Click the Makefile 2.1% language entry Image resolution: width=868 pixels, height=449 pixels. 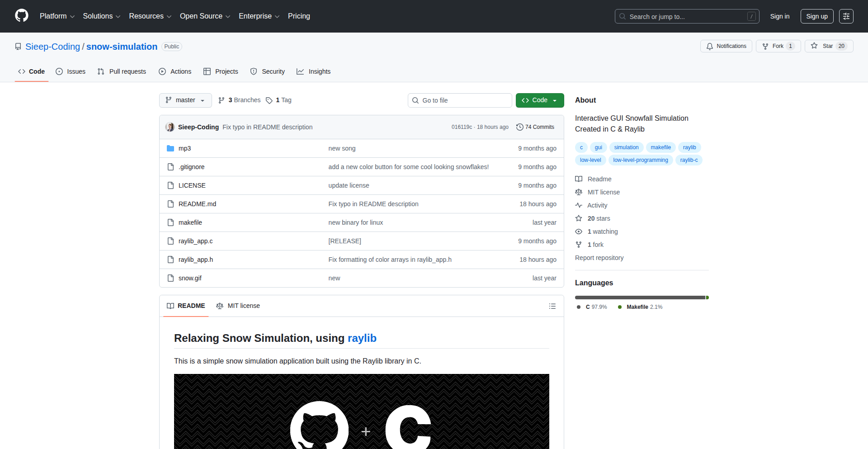click(x=640, y=307)
